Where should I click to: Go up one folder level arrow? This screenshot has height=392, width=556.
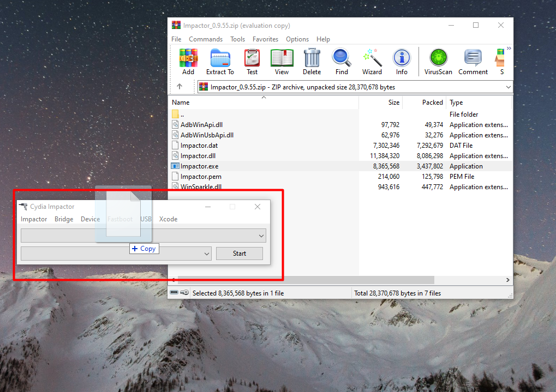[x=180, y=87]
